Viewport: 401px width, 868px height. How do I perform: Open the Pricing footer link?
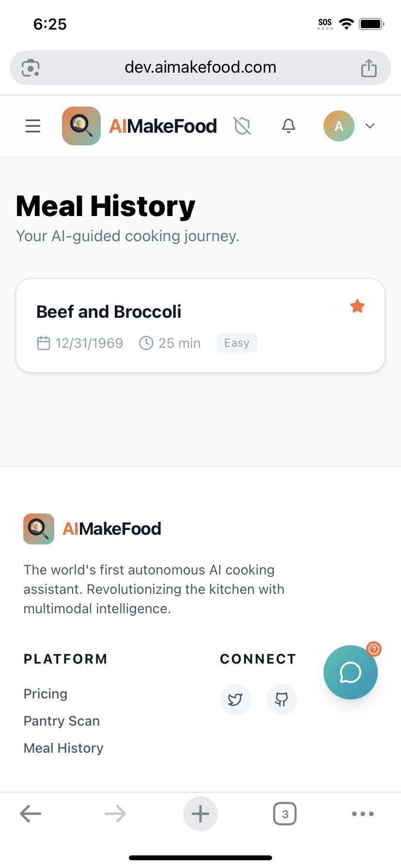coord(46,694)
